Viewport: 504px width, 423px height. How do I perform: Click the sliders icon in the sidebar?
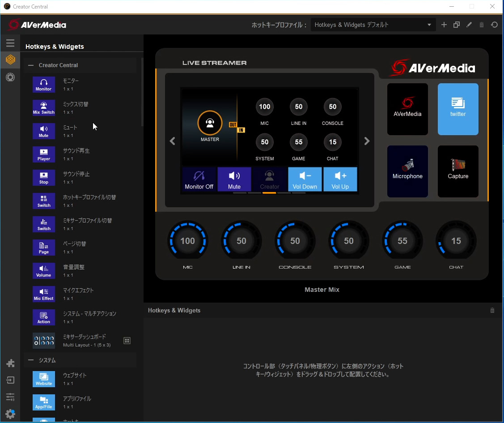click(x=10, y=397)
